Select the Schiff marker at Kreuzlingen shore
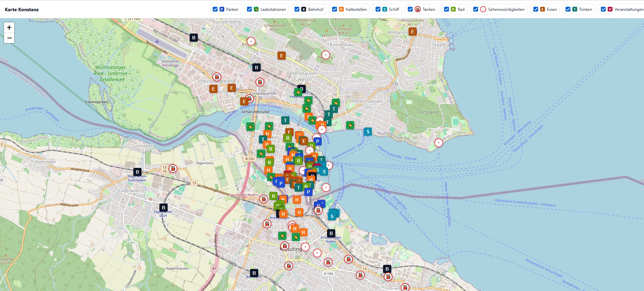 [332, 216]
